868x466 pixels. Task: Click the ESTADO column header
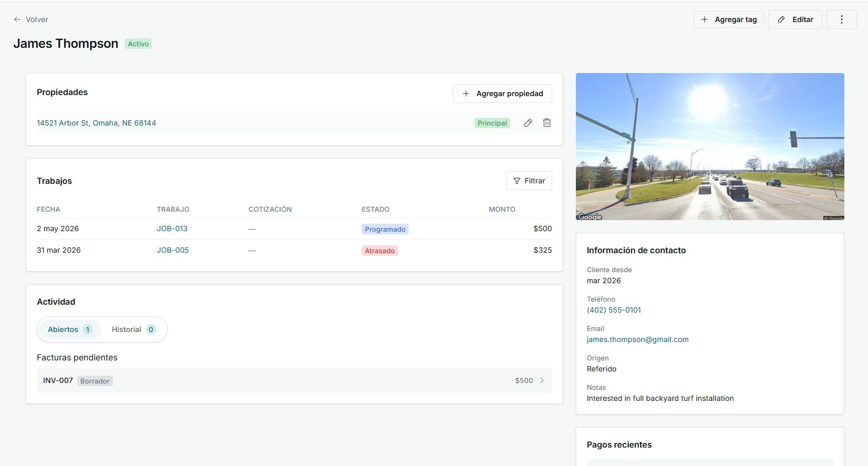[375, 209]
